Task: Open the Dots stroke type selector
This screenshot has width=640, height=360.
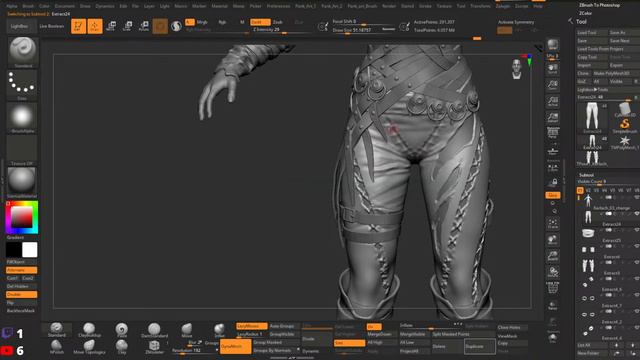Action: [x=22, y=85]
